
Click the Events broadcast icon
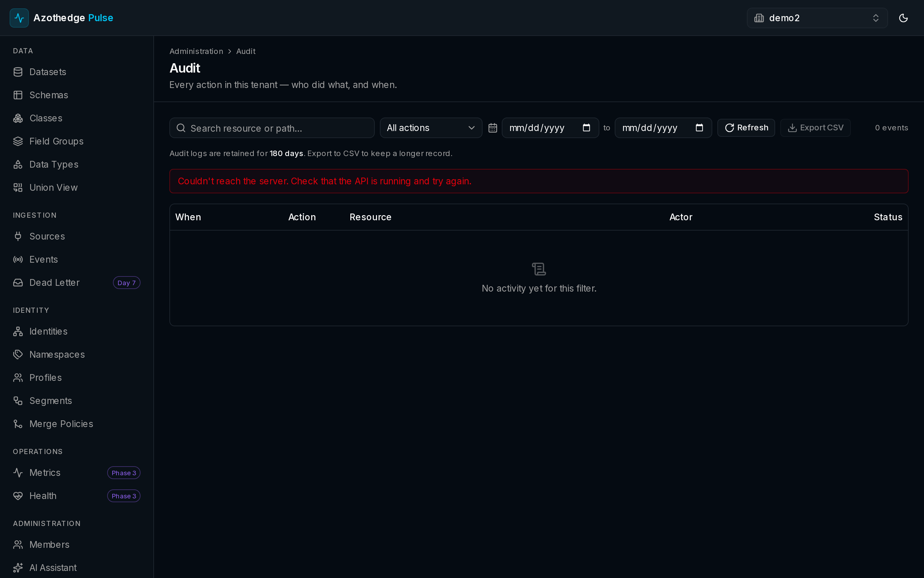(x=18, y=259)
